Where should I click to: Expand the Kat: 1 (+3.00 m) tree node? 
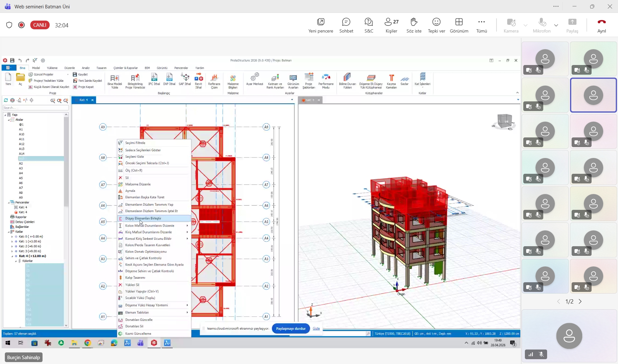[x=12, y=241]
